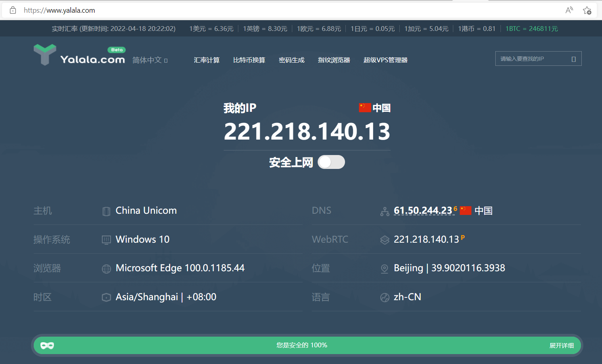Image resolution: width=602 pixels, height=364 pixels.
Task: Click the green 您是安全的 100% progress bar
Action: click(x=307, y=345)
